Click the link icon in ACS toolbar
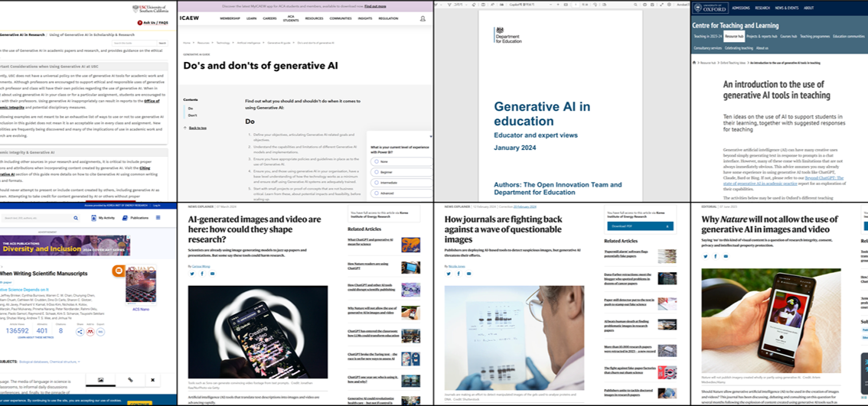This screenshot has height=406, width=868. coord(130,380)
